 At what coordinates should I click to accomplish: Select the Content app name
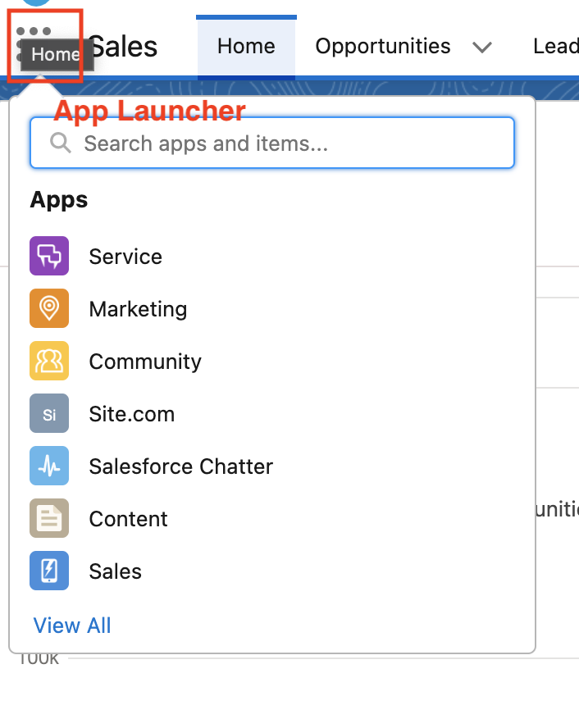128,519
